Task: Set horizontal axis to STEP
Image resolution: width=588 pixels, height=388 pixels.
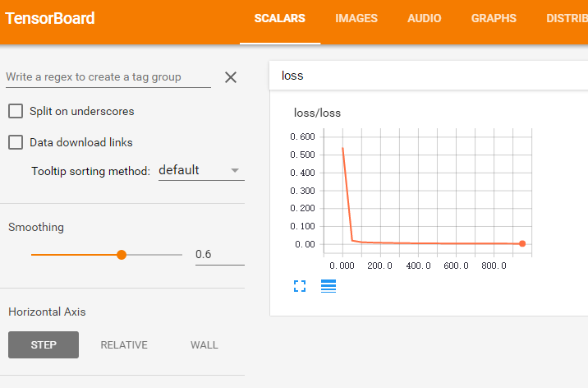Action: click(44, 345)
